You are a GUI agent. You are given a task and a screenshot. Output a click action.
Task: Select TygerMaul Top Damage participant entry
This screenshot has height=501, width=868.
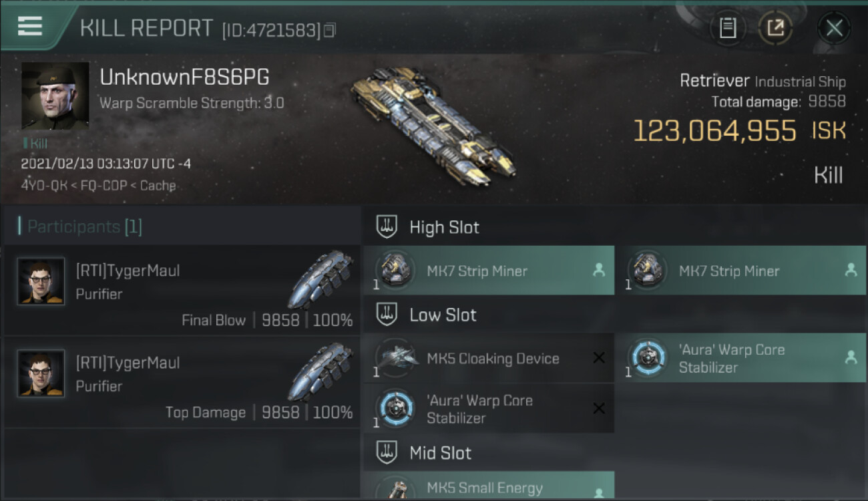pos(182,383)
